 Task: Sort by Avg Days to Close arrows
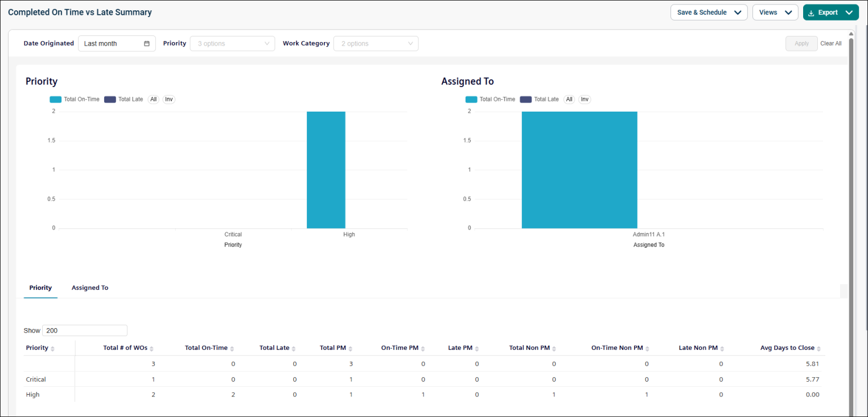click(819, 349)
